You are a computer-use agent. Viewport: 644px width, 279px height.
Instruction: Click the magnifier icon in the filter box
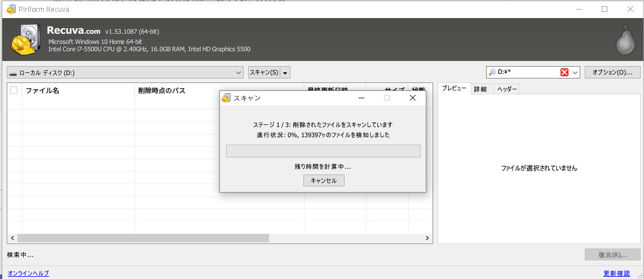tap(492, 72)
